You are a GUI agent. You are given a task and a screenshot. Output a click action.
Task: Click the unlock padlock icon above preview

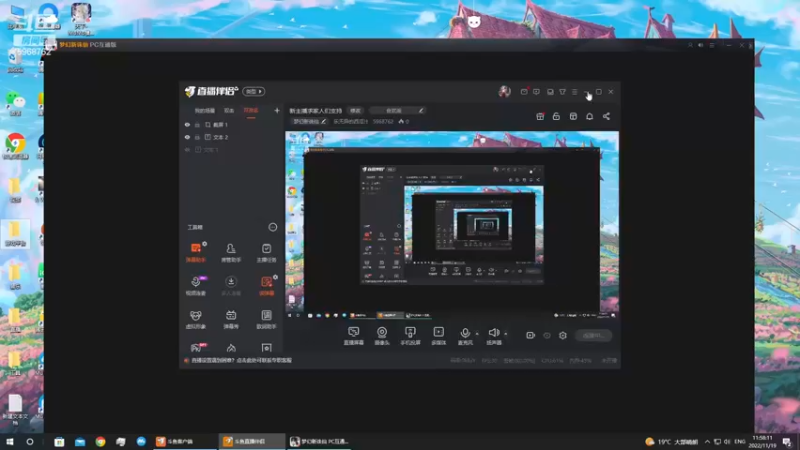(x=556, y=116)
